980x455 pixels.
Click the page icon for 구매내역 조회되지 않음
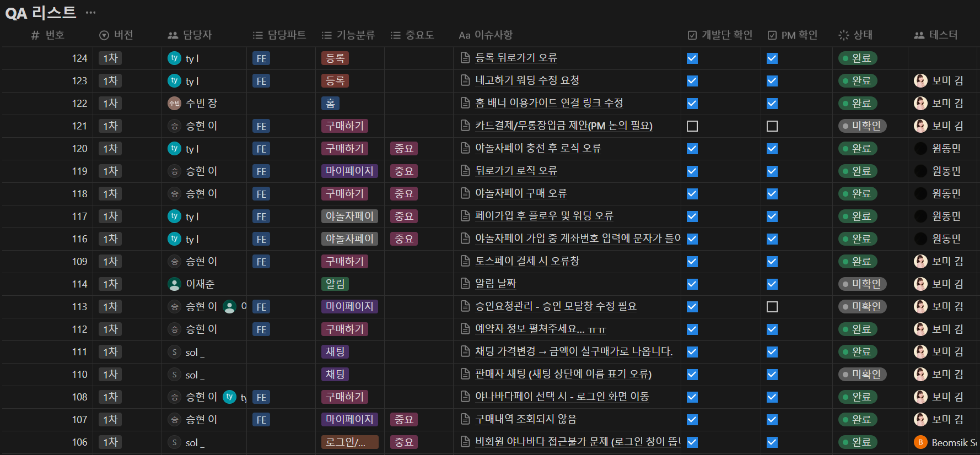coord(465,419)
